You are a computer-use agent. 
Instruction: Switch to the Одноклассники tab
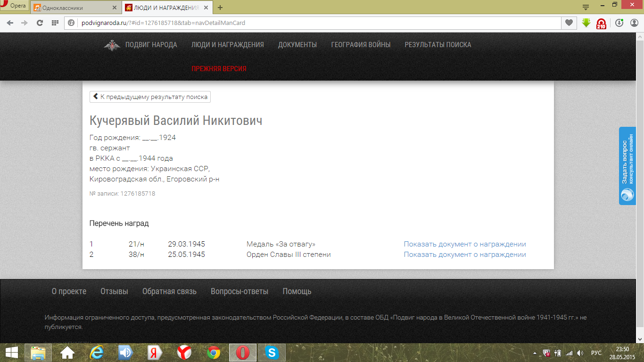[75, 8]
